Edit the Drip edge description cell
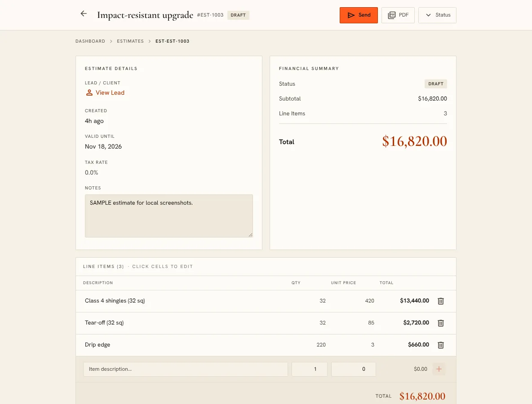 point(98,345)
